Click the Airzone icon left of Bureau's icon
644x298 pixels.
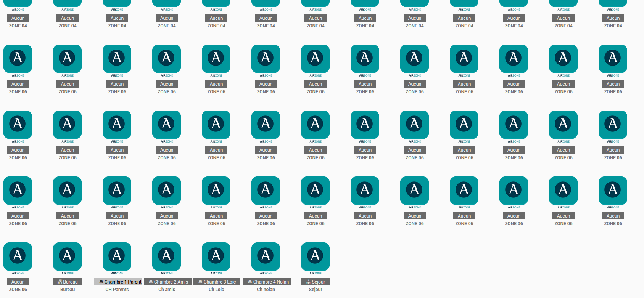click(18, 256)
